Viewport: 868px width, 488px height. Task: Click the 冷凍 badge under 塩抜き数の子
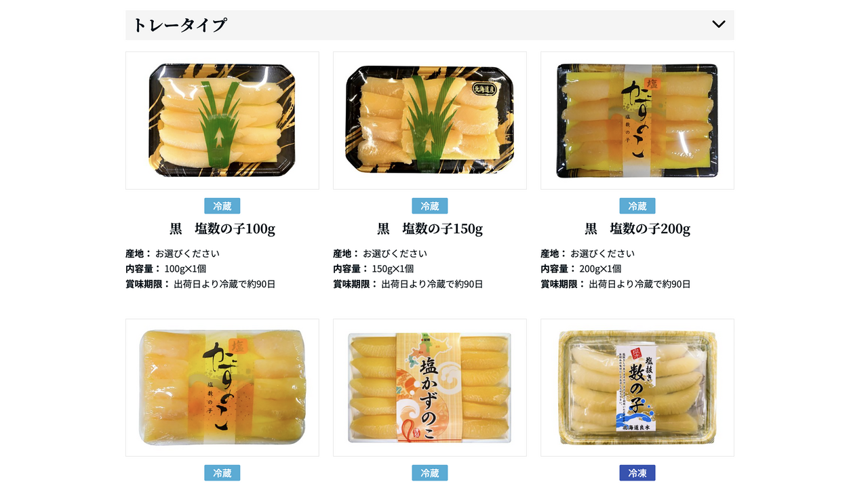point(637,473)
